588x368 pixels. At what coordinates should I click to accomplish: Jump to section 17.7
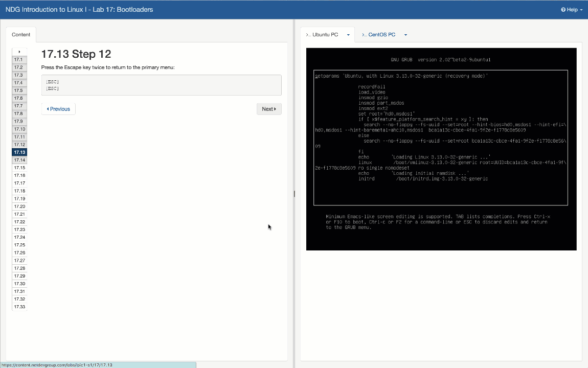(x=19, y=106)
